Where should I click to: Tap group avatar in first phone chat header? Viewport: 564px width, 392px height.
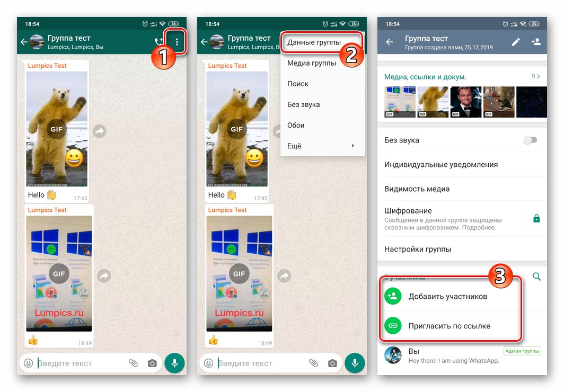37,42
